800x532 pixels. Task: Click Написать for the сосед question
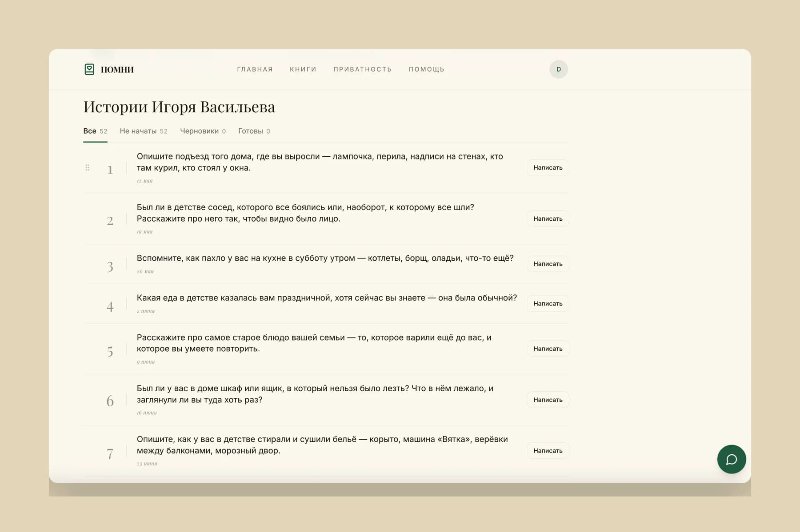coord(548,218)
